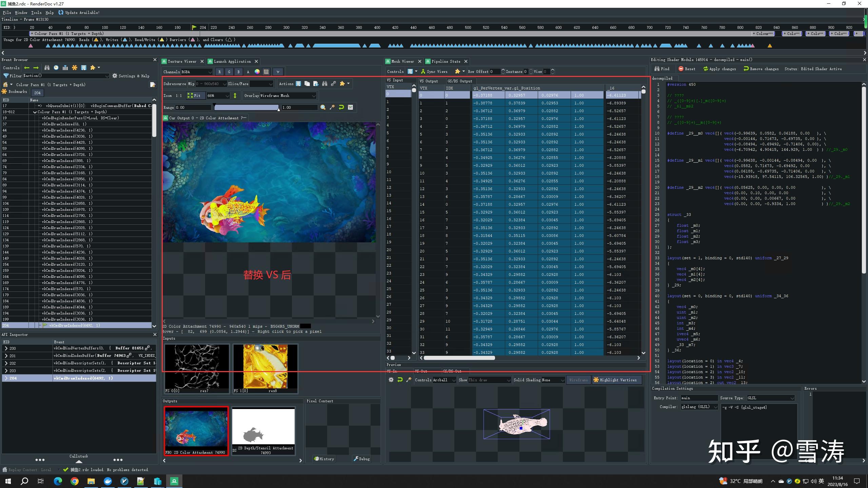Click the History button in Pixel Context
Image resolution: width=868 pixels, height=488 pixels.
point(324,459)
